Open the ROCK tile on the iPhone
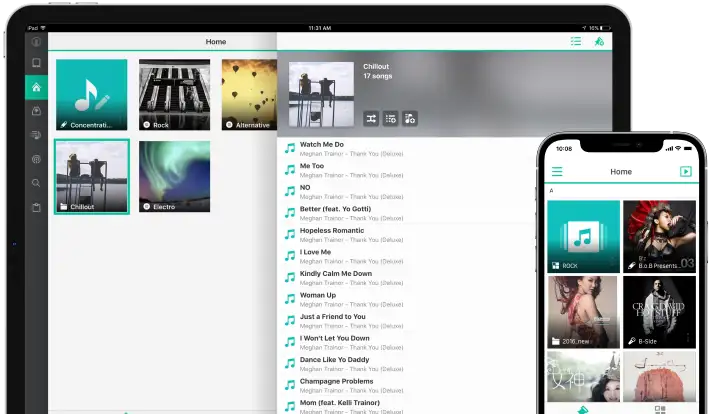 point(584,237)
